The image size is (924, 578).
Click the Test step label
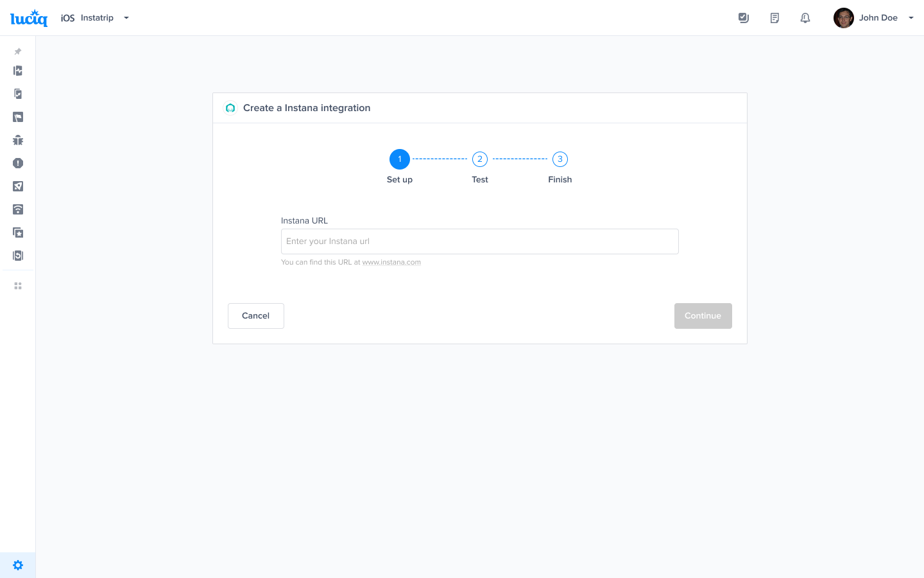pyautogui.click(x=480, y=180)
